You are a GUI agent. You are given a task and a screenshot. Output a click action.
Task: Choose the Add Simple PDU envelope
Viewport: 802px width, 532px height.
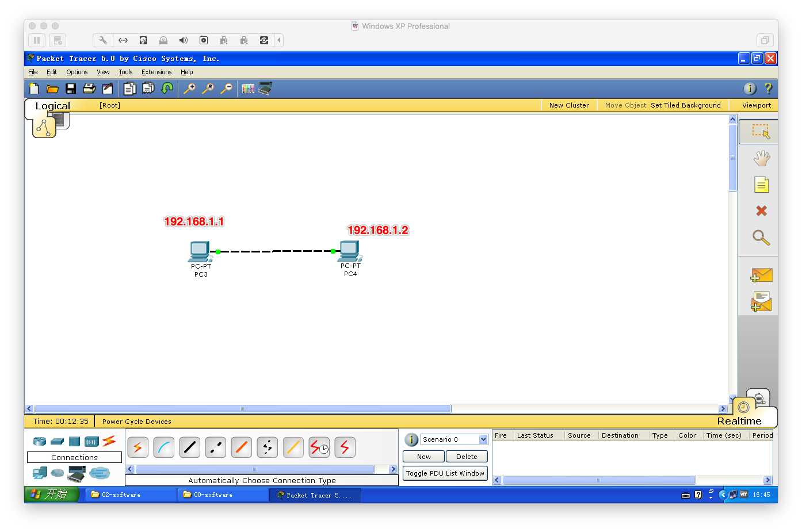point(761,275)
